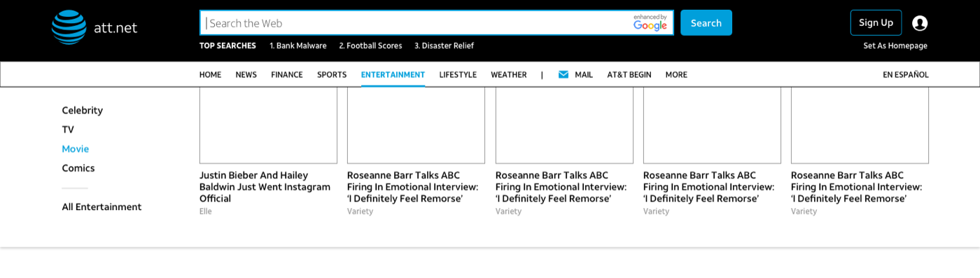Click the Elle source label

pos(206,211)
